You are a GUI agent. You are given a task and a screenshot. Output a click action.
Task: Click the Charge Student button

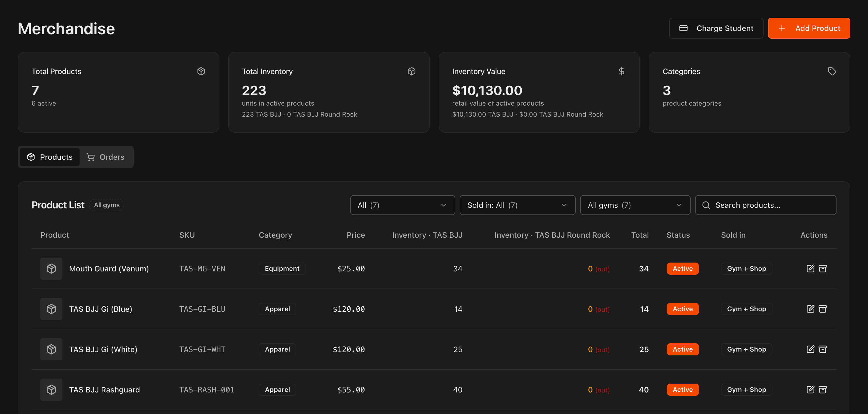click(716, 28)
